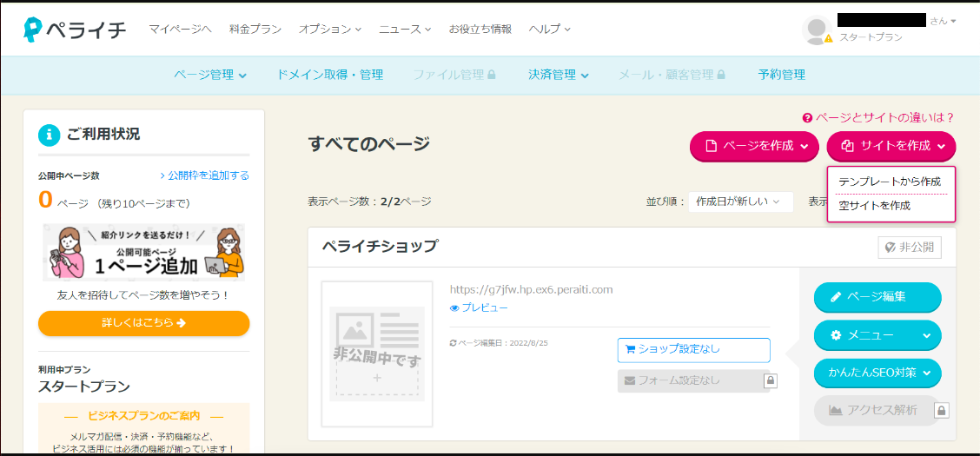Click the document icon on ページを作成
Screen dimensions: 980x456
pos(710,146)
